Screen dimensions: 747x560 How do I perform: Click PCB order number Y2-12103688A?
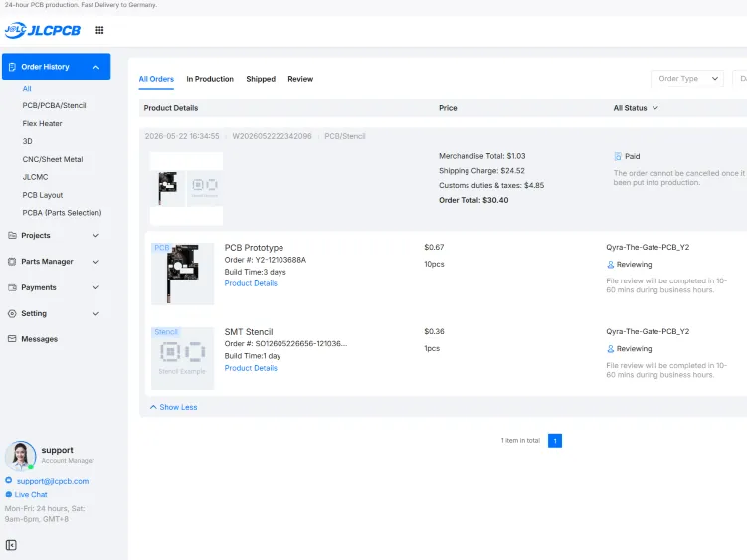[x=281, y=260]
